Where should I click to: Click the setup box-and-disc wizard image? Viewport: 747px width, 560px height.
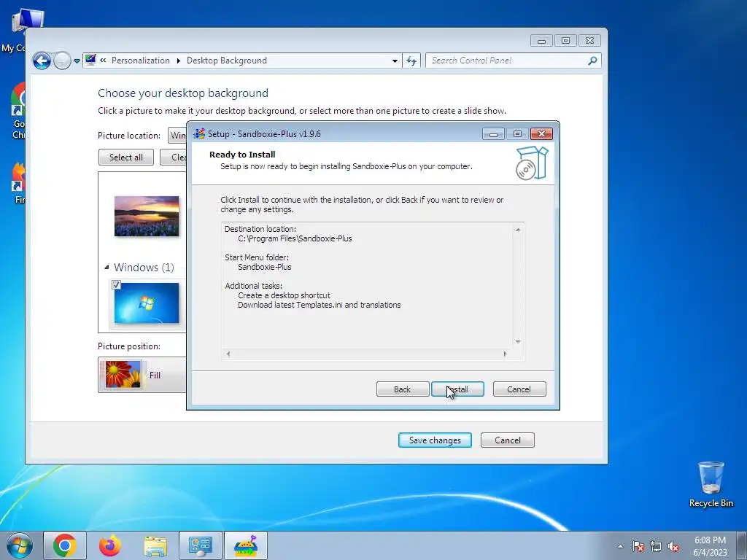[532, 163]
